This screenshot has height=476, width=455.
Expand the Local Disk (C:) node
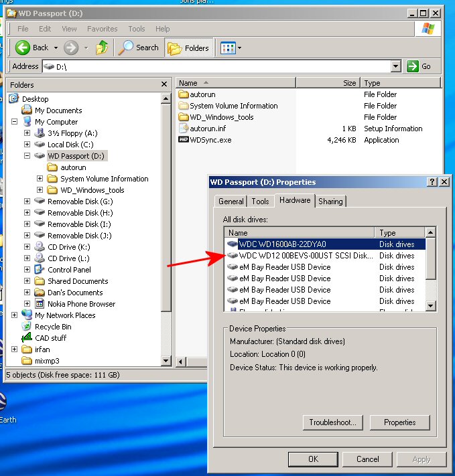tap(27, 144)
